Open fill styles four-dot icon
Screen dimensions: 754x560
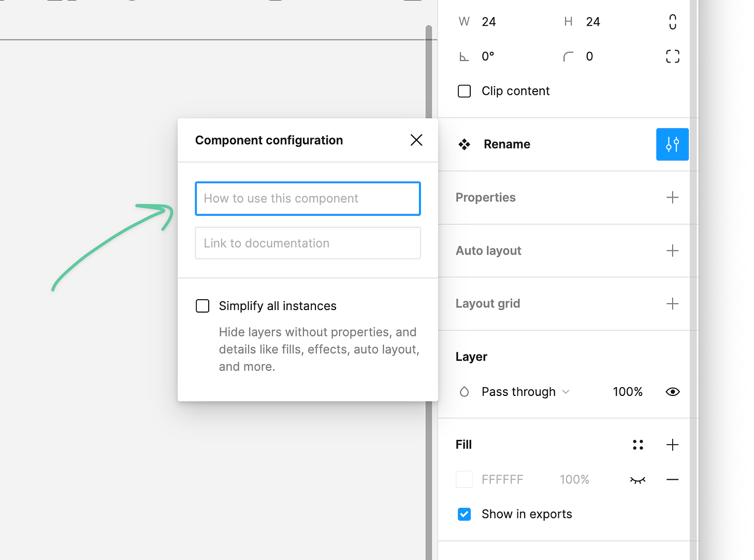(638, 445)
